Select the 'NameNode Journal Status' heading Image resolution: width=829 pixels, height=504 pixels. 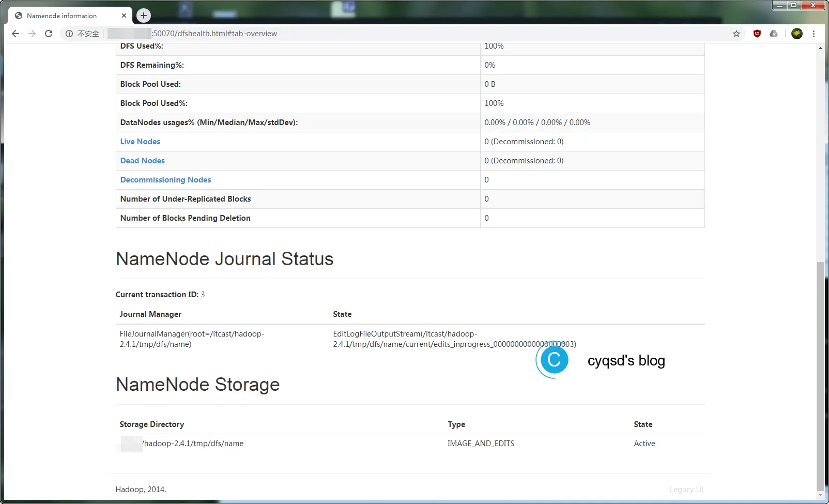(225, 259)
